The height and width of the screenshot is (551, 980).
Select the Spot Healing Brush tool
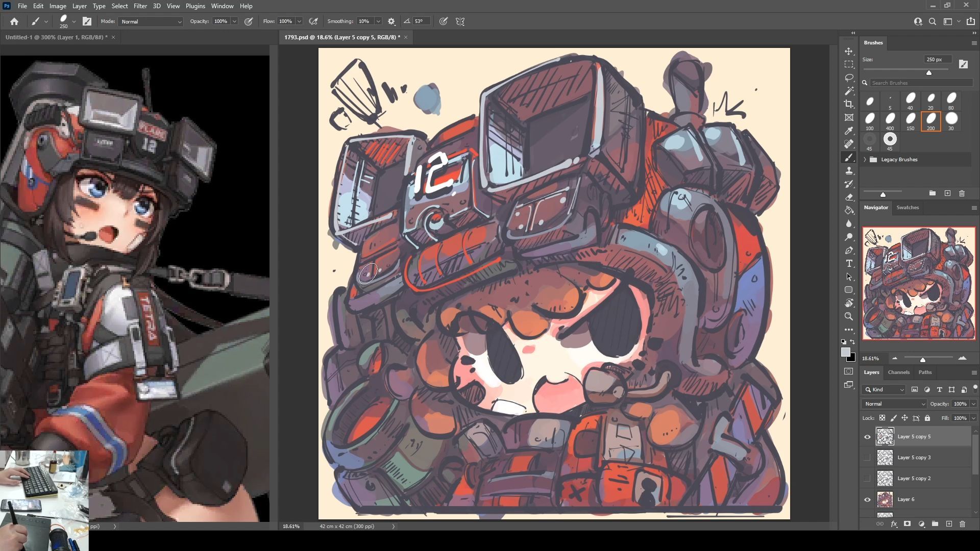[x=849, y=144]
